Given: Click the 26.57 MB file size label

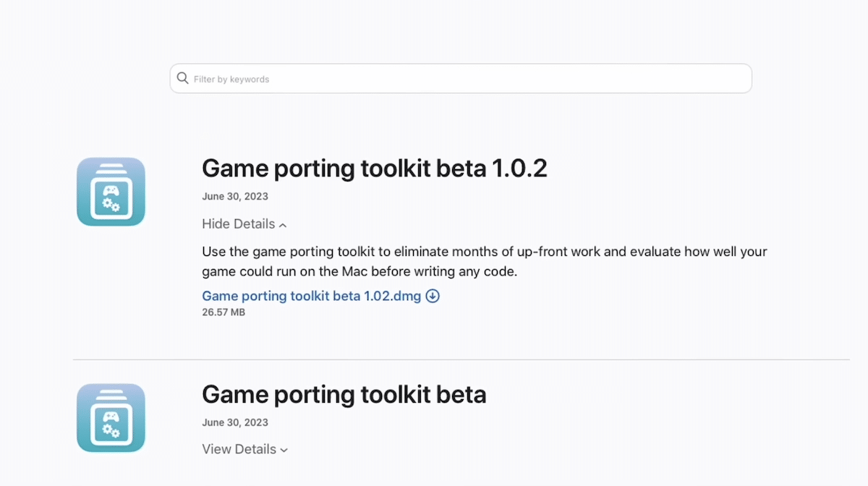Looking at the screenshot, I should click(224, 312).
